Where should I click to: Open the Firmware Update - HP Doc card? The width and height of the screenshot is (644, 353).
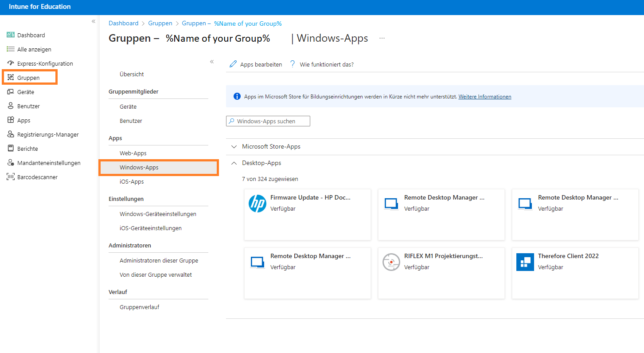[x=308, y=215]
